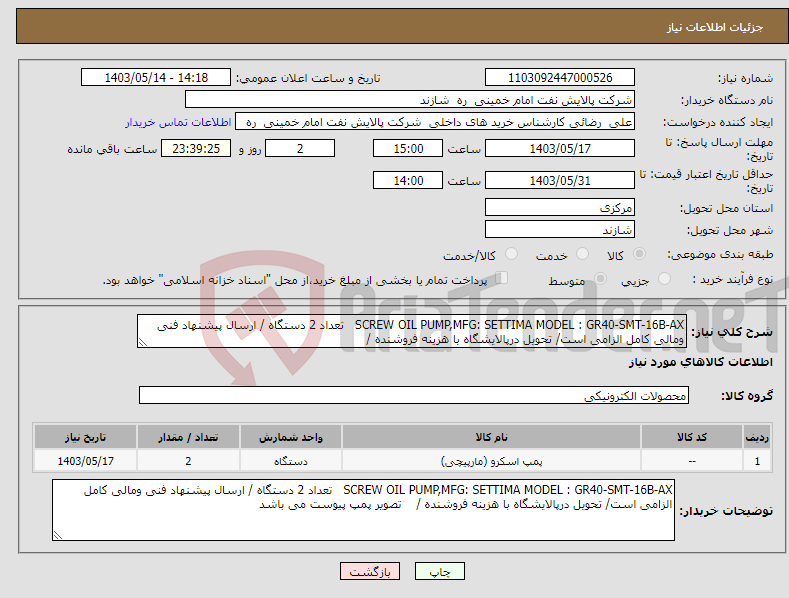The image size is (789, 598).
Task: Select the کالا/خدمت radio button
Action: (x=511, y=254)
